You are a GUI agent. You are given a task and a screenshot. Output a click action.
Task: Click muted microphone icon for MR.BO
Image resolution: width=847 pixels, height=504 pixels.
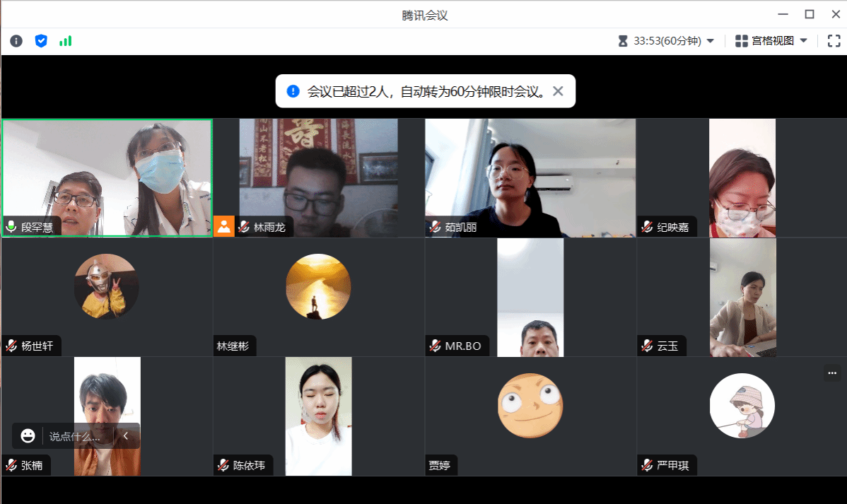pos(435,346)
